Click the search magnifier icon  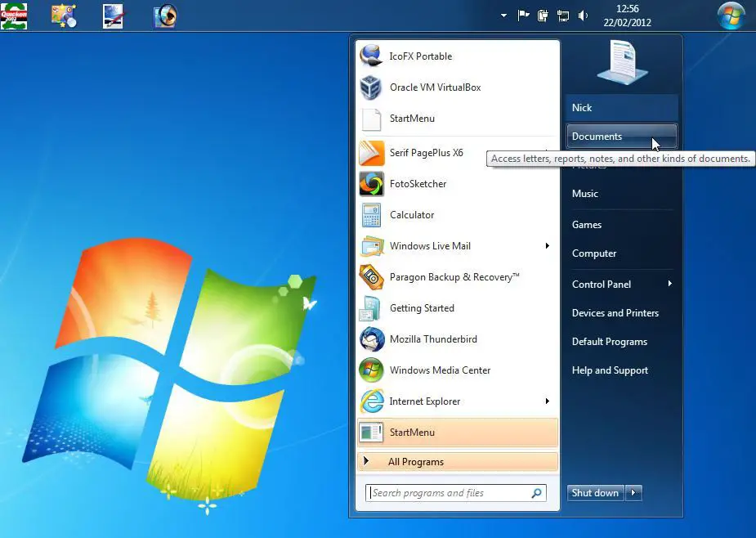[x=537, y=493]
